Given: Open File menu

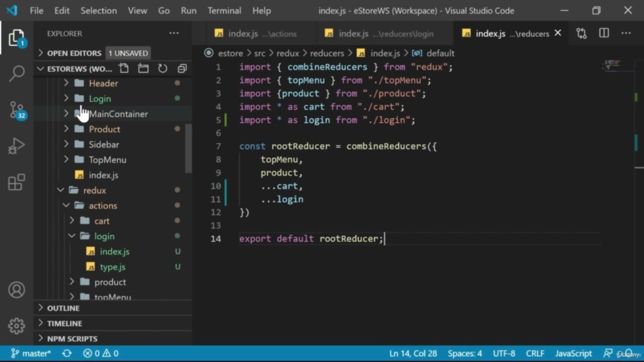Looking at the screenshot, I should (x=36, y=11).
